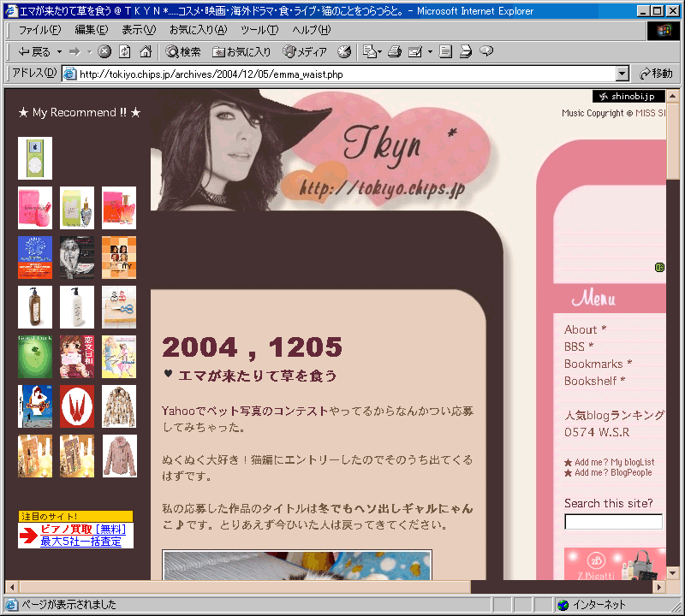
Task: Click the leopard print coat thumbnail
Action: click(119, 406)
